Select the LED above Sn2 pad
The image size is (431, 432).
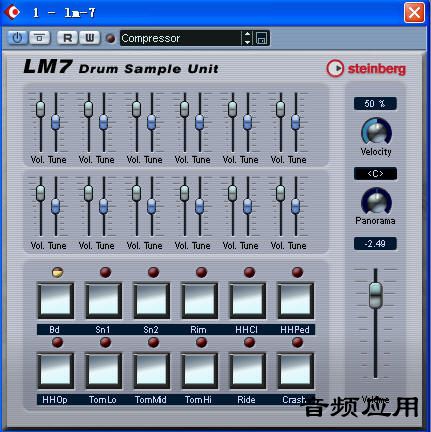pyautogui.click(x=153, y=272)
